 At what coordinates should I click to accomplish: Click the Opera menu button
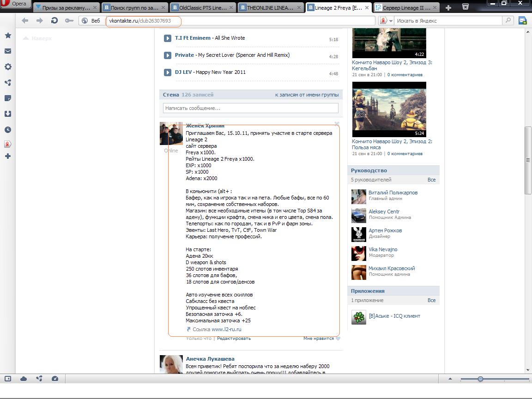(15, 4)
